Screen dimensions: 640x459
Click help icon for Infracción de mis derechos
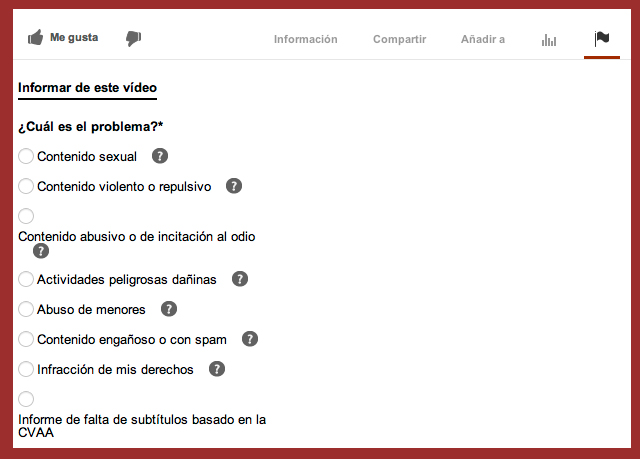pos(217,369)
